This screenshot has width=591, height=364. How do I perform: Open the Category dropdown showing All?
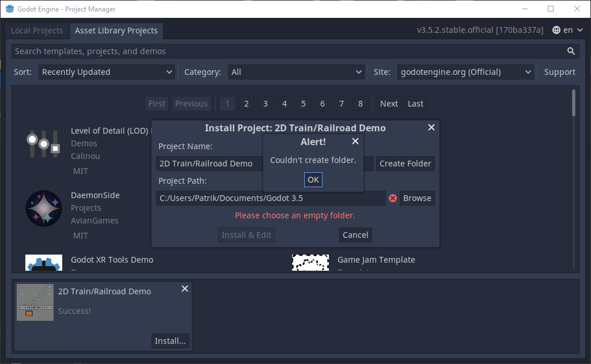296,72
